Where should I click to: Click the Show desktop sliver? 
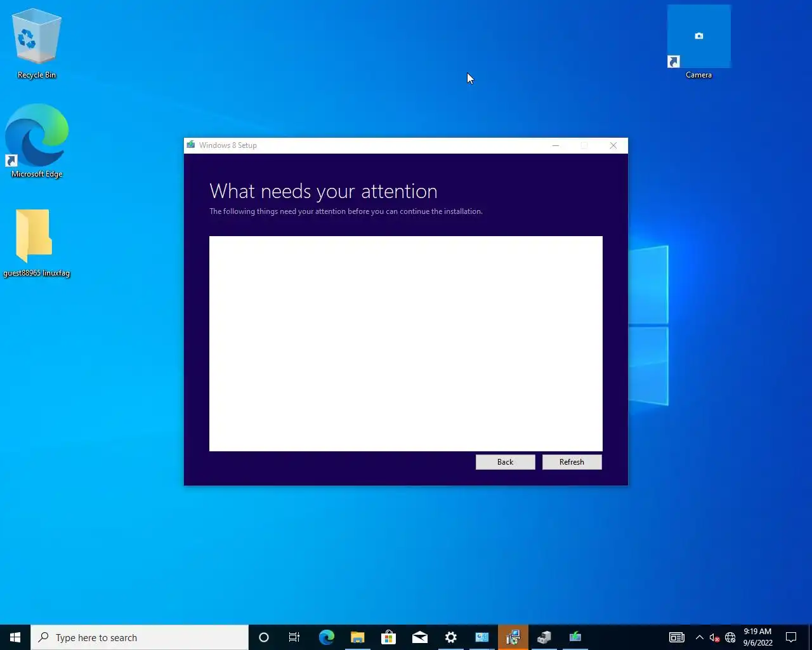(810, 637)
